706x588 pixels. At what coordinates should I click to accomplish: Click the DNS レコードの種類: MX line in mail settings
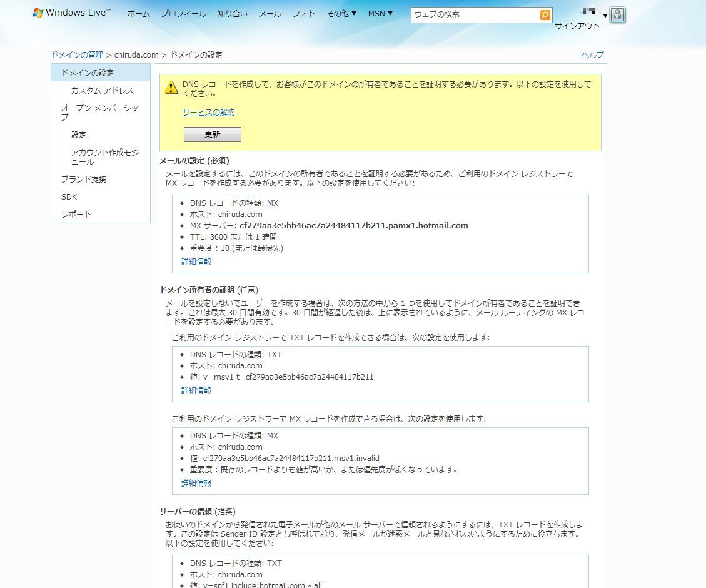coord(234,203)
